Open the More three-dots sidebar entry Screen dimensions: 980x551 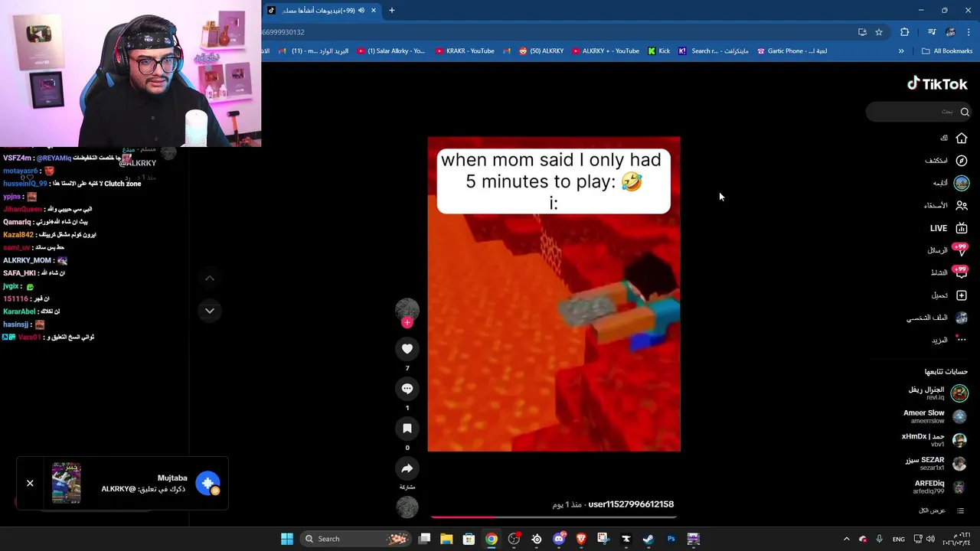[x=949, y=340]
